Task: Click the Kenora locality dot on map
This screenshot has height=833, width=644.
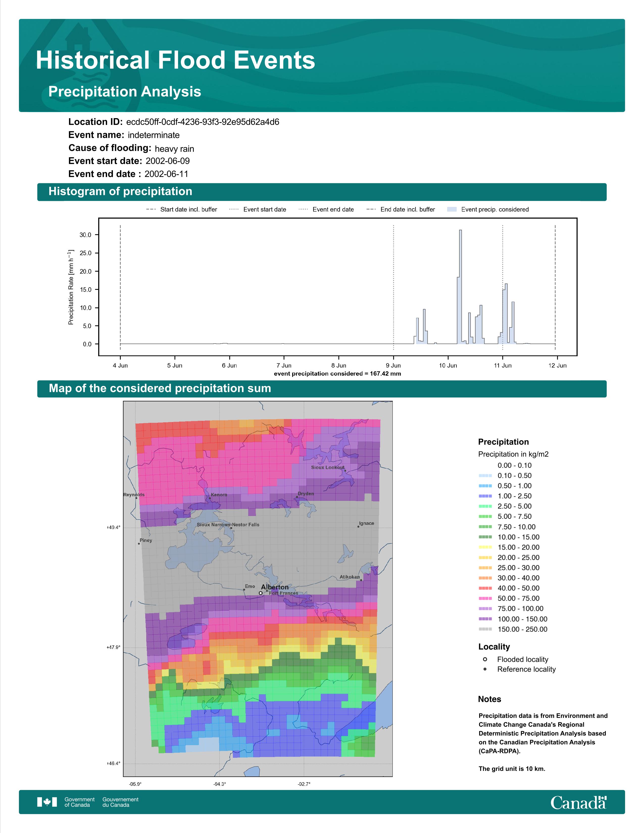Action: pos(209,498)
